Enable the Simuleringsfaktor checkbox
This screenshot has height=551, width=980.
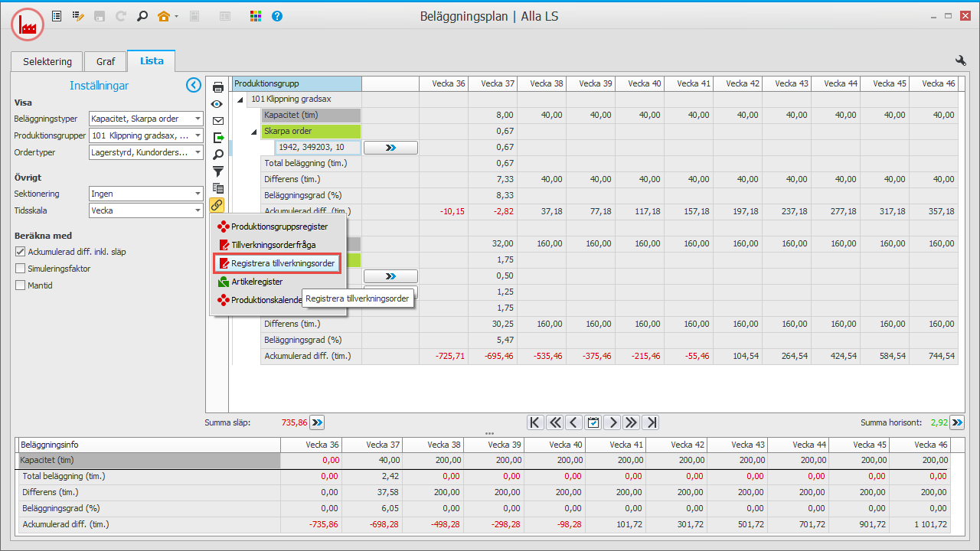coord(21,269)
